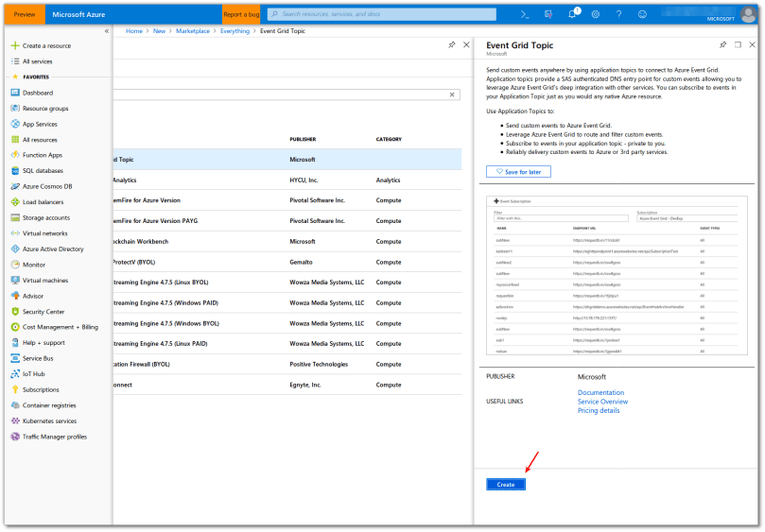Viewport: 765px width, 532px height.
Task: Click the Report a bug button
Action: point(241,14)
